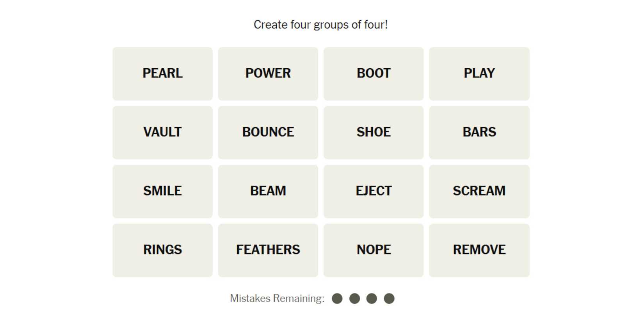Image resolution: width=644 pixels, height=322 pixels.
Task: Select the SHOE card
Action: click(x=374, y=132)
